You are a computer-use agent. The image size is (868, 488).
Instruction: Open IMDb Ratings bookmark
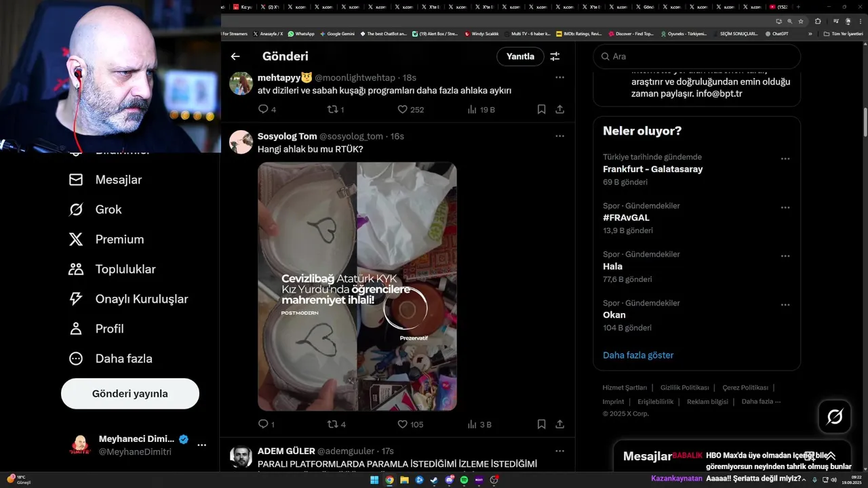pos(578,33)
